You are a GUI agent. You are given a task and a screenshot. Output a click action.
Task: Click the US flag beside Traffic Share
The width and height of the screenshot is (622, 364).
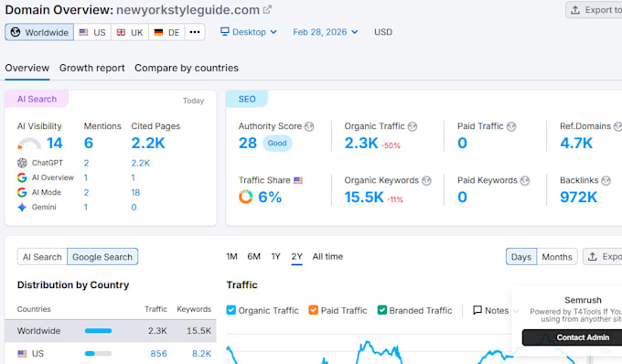point(298,180)
